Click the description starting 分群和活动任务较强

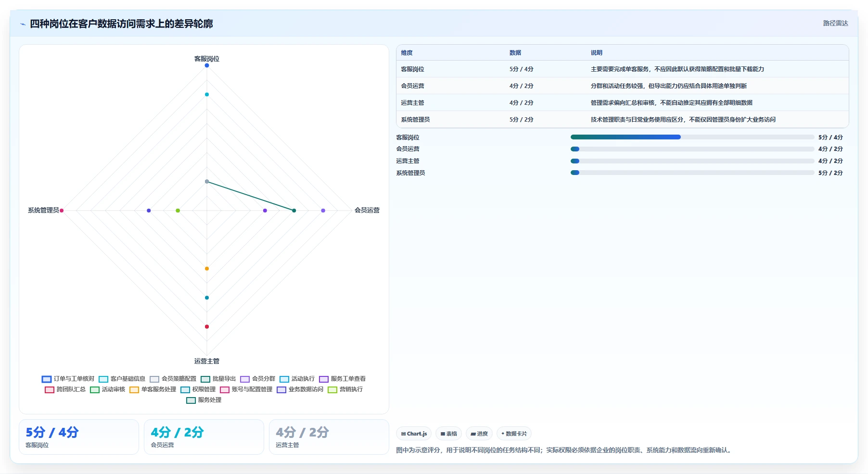point(669,86)
